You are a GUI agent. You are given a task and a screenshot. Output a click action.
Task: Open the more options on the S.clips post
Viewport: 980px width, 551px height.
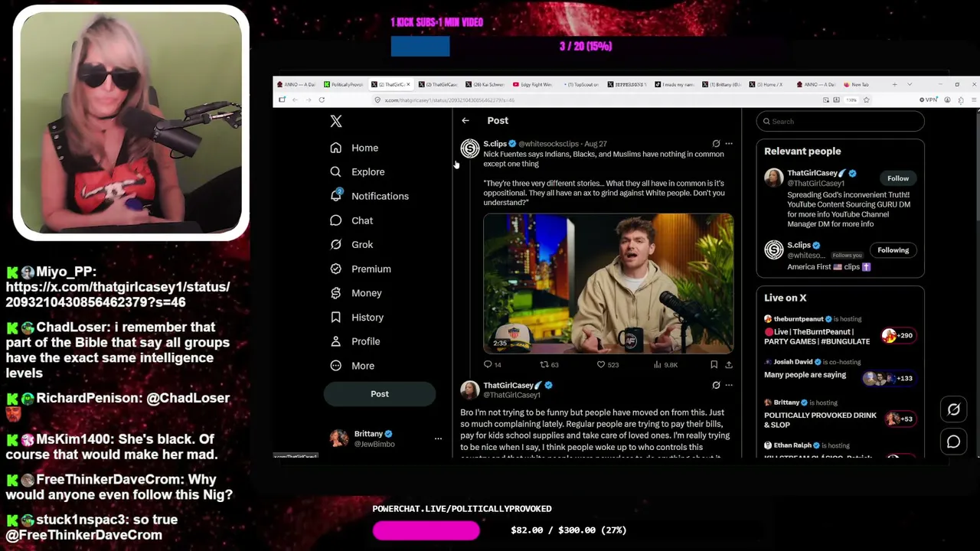point(729,144)
